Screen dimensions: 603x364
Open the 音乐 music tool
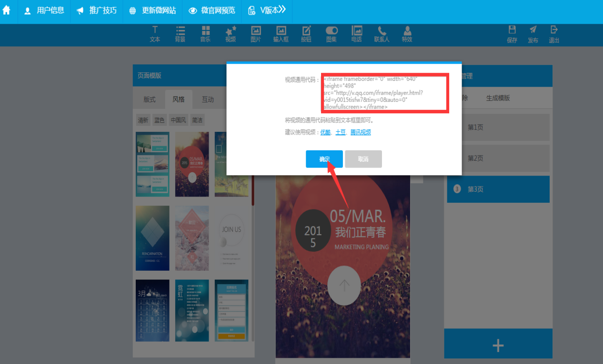point(205,34)
